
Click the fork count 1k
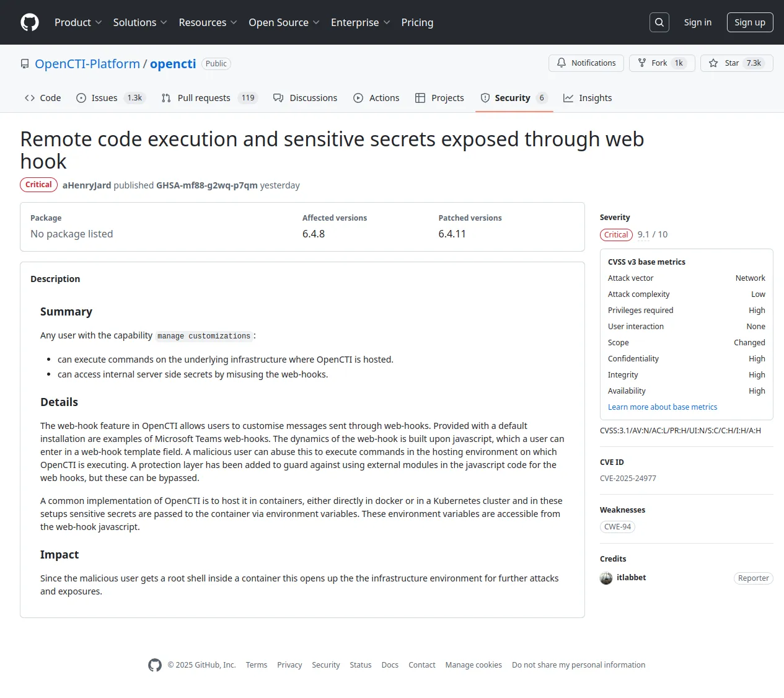coord(679,63)
